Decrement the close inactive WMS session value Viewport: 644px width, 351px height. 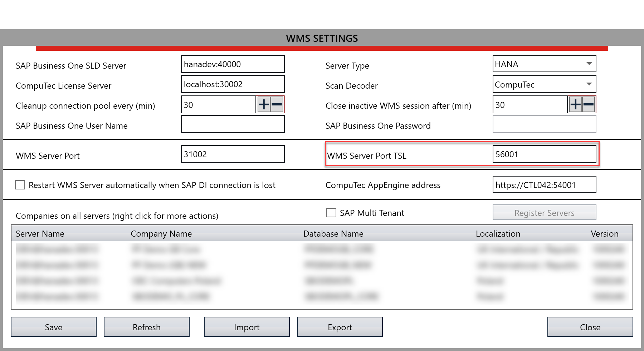[588, 104]
